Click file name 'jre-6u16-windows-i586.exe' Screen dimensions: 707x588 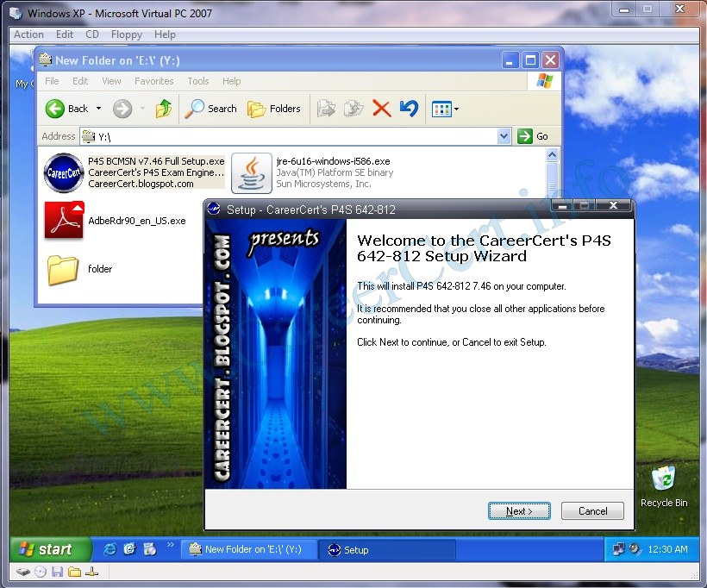pyautogui.click(x=333, y=161)
